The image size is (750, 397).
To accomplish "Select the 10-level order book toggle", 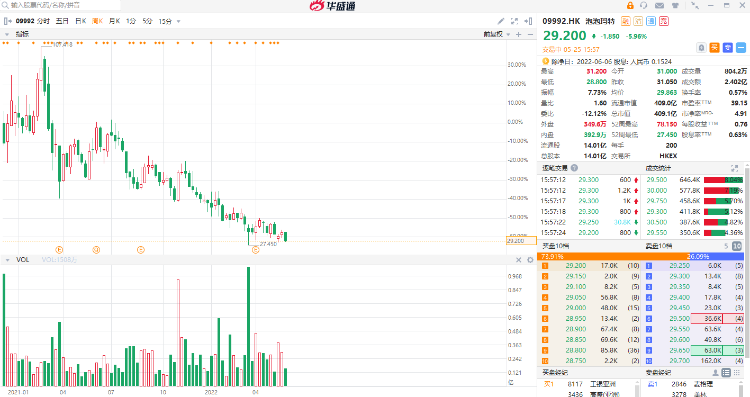I will coord(737,246).
